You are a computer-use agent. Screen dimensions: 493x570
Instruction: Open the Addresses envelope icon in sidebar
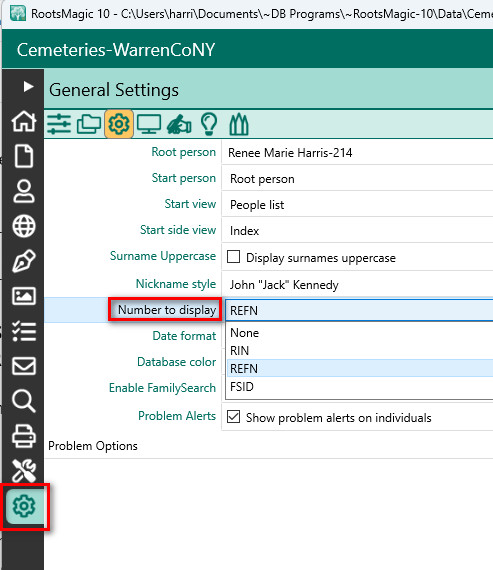[24, 366]
